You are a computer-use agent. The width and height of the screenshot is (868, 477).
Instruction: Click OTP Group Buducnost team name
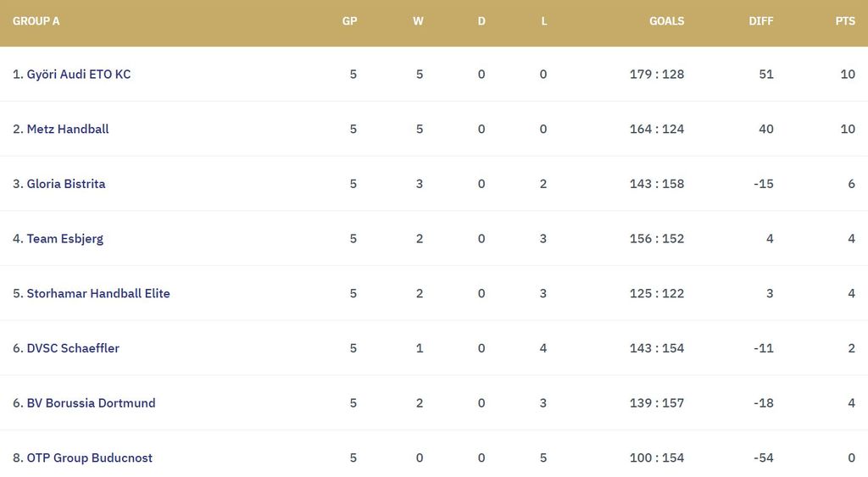click(90, 458)
